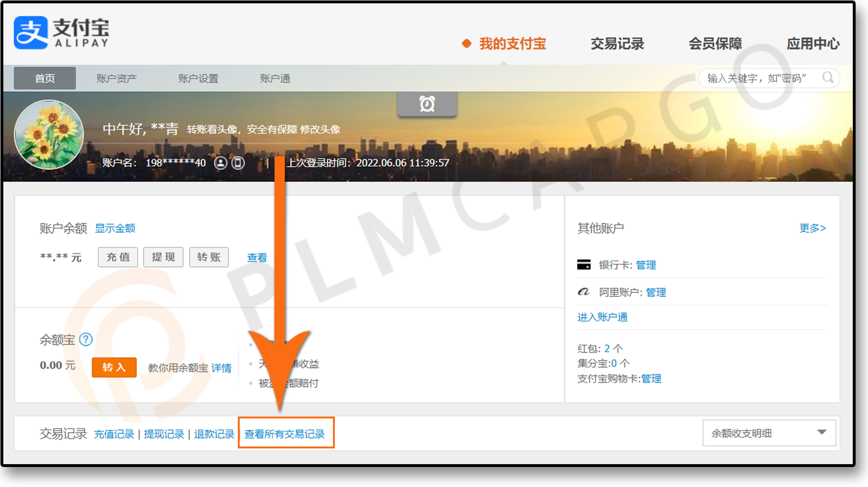The image size is (868, 487).
Task: Click the 提现 button
Action: pos(164,257)
